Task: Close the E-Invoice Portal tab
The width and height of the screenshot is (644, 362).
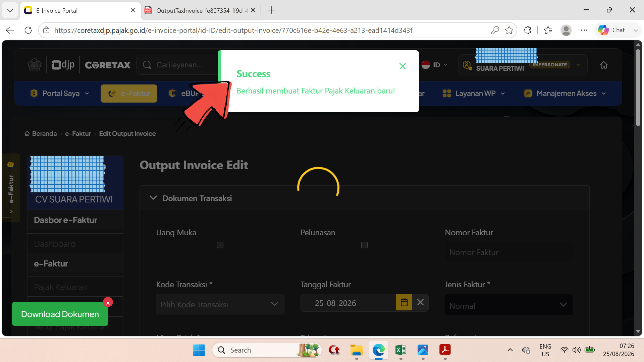Action: (133, 10)
